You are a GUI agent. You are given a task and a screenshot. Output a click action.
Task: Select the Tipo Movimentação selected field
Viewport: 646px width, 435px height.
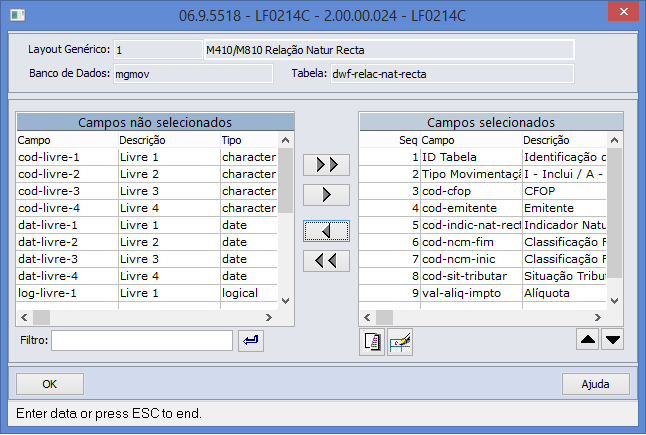[483, 174]
